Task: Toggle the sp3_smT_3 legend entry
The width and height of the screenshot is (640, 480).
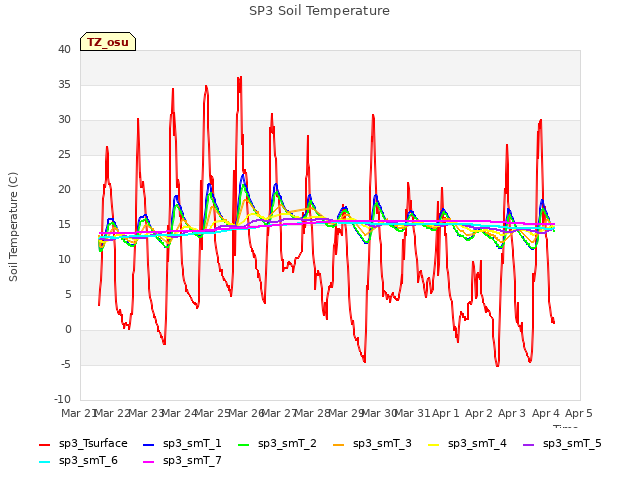Action: (x=372, y=444)
